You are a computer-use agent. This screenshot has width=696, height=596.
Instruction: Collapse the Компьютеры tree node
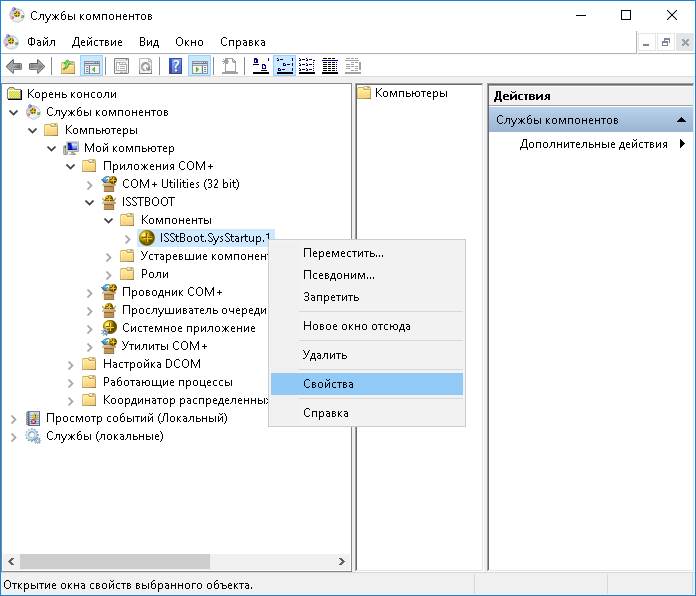point(32,130)
